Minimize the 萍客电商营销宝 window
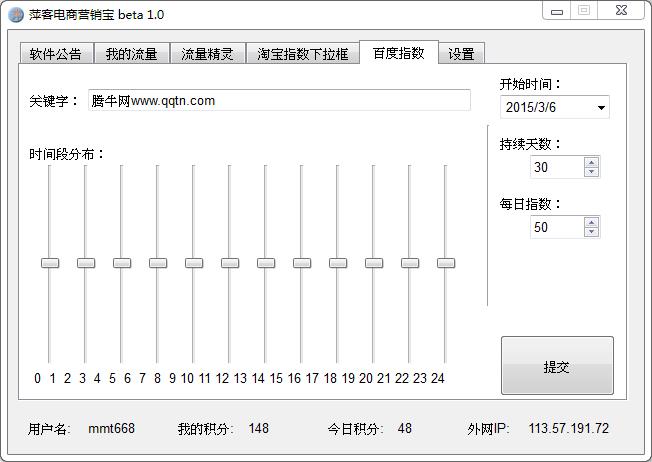Screen dimensions: 652x462 pos(557,11)
